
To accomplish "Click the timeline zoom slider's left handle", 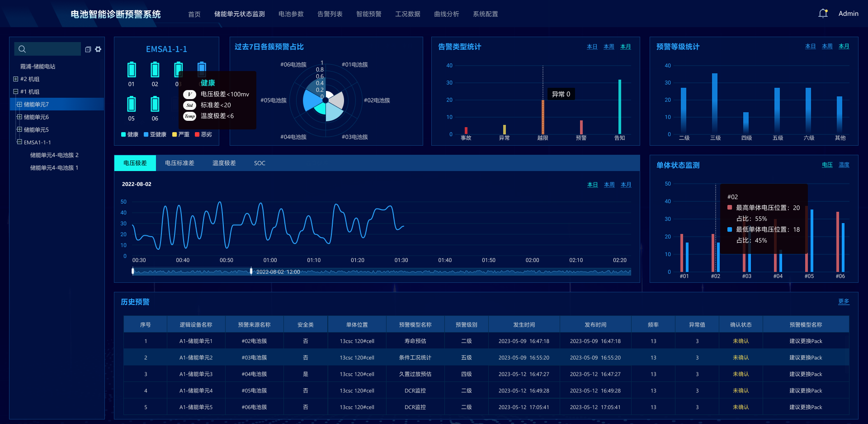I will point(133,271).
